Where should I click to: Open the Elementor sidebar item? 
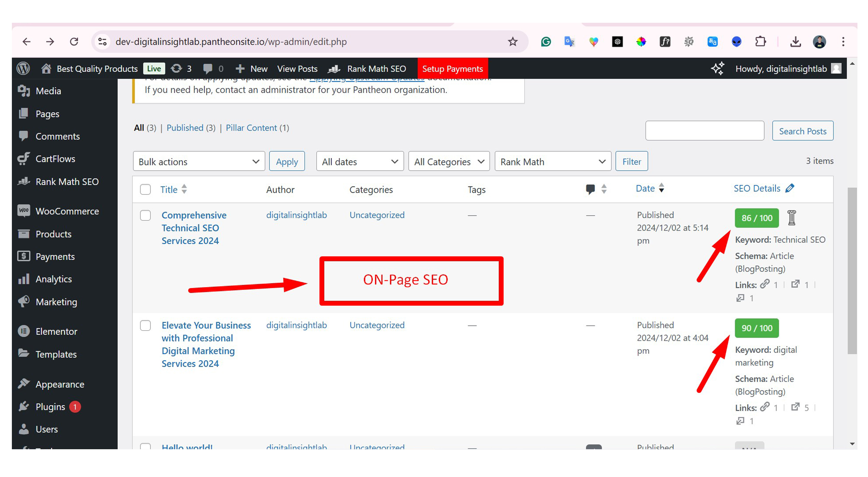(x=56, y=331)
